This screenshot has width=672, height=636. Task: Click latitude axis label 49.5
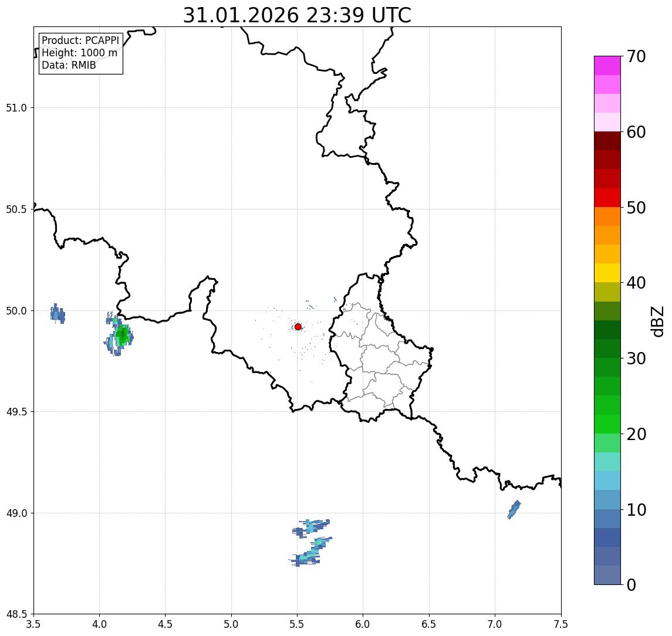[x=16, y=412]
